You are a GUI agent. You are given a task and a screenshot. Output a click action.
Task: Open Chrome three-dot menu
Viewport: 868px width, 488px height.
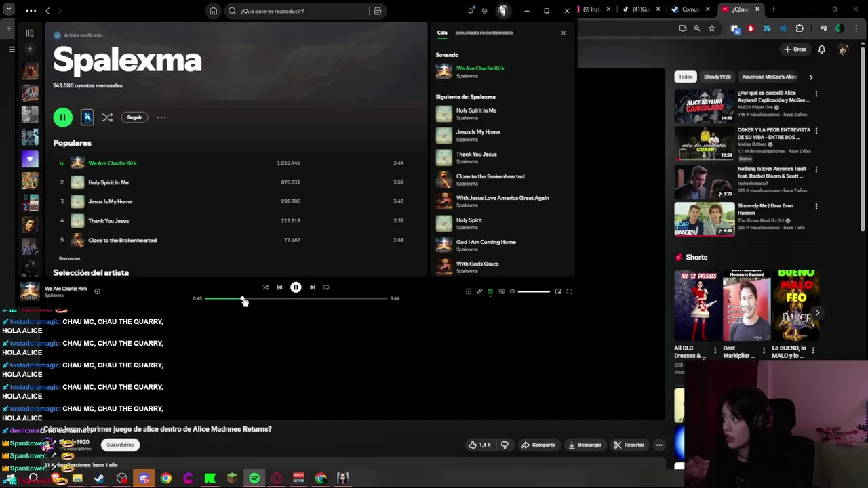pos(856,28)
